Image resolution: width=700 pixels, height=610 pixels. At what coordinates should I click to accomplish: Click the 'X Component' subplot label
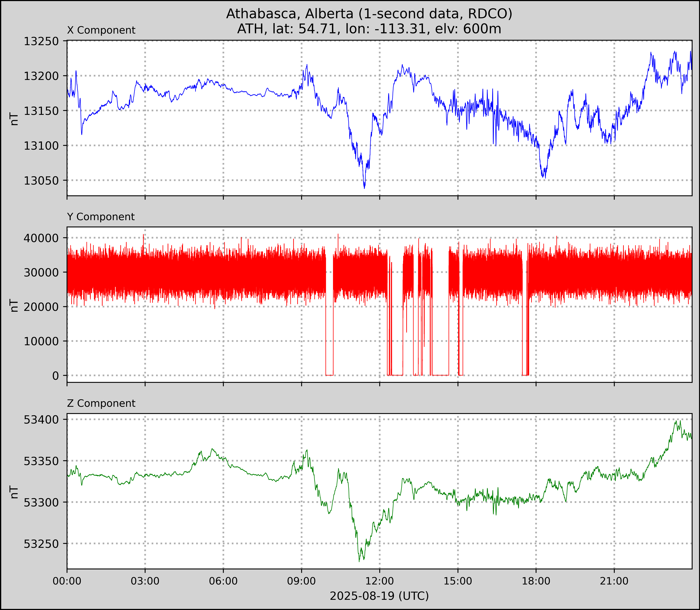pyautogui.click(x=101, y=30)
